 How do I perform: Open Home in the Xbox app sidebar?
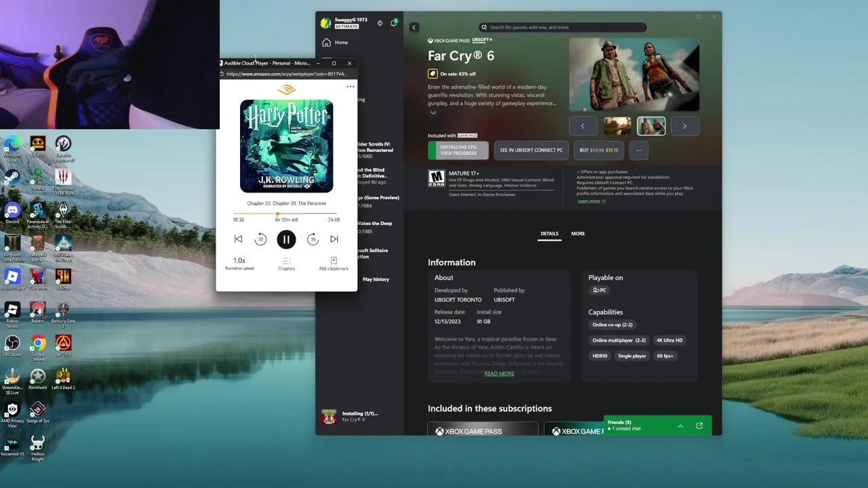tap(335, 43)
